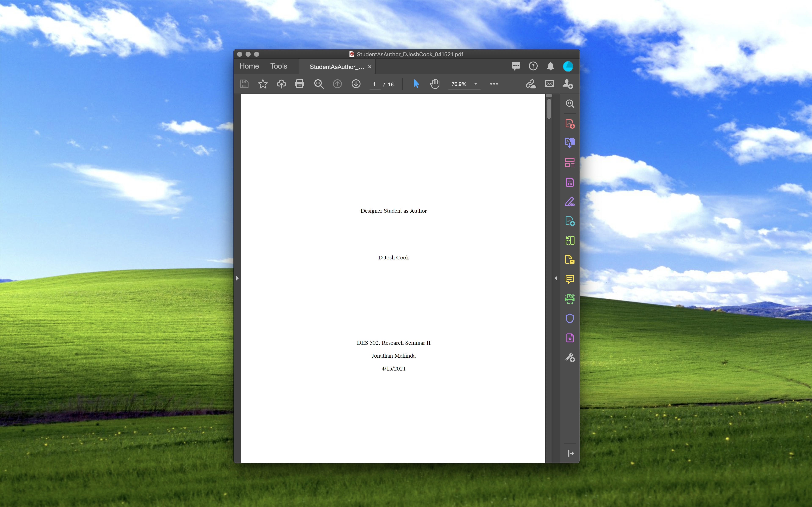Activate the Selection arrow tool
The width and height of the screenshot is (812, 507).
416,84
